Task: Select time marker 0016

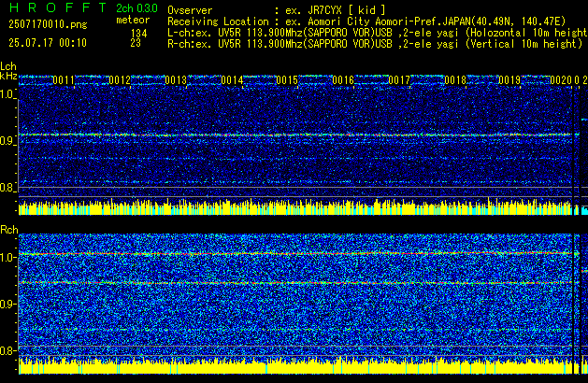Action: [343, 80]
